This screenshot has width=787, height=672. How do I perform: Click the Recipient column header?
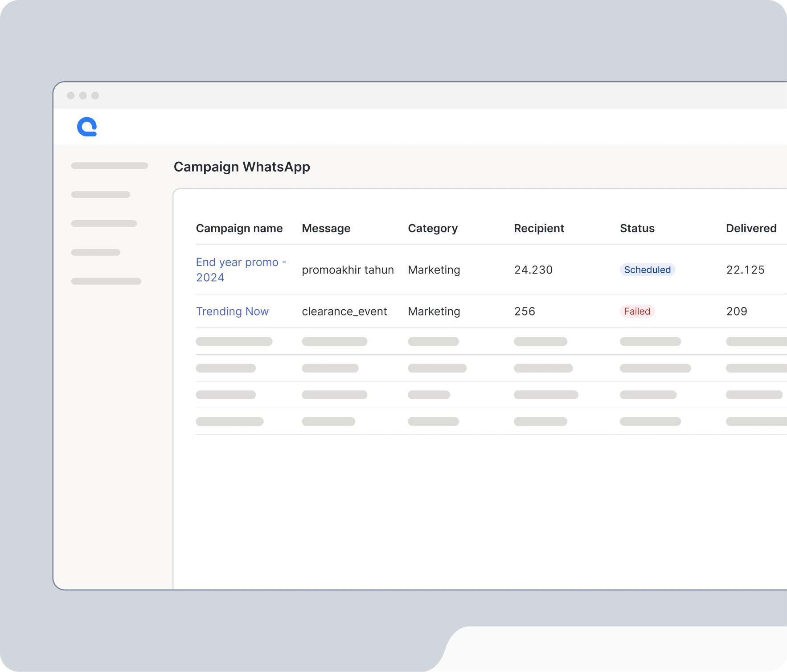(x=539, y=228)
